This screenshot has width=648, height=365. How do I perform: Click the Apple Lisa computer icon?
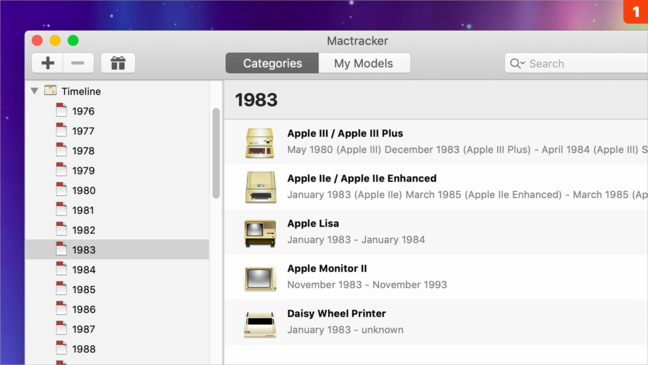pyautogui.click(x=260, y=233)
